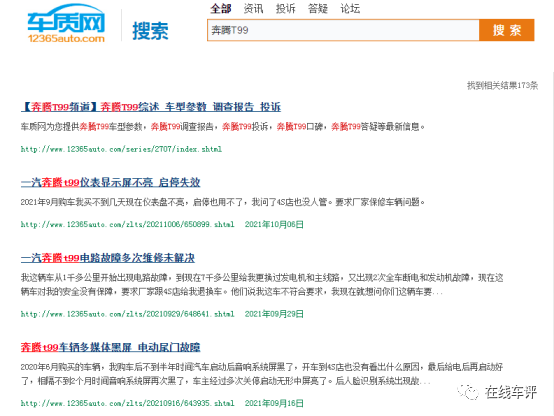The width and height of the screenshot is (554, 416).
Task: Click the snippet starting 车质网为您提供
Action: (x=223, y=127)
